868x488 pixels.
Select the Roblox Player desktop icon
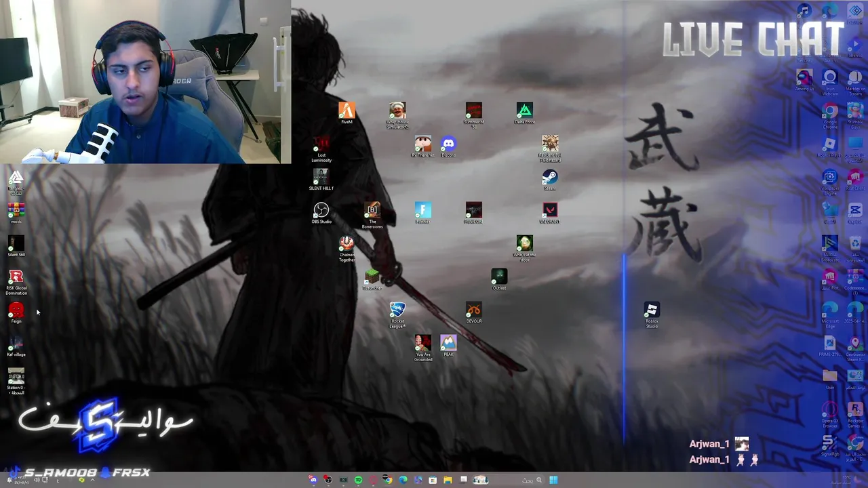click(830, 146)
